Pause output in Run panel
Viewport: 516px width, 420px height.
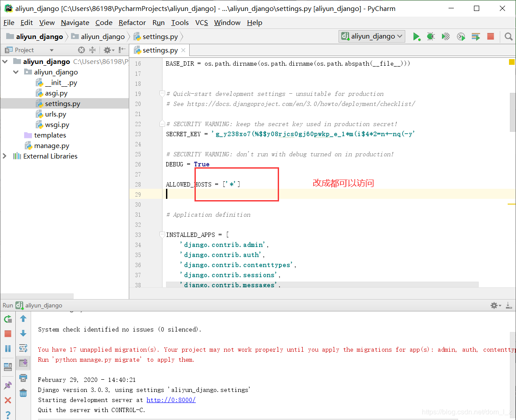pos(8,349)
